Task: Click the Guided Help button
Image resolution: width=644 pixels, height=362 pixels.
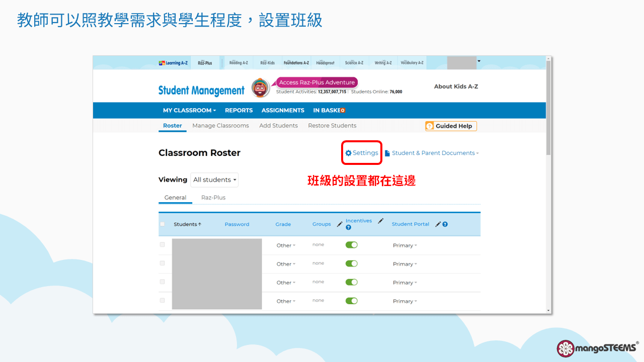Action: click(451, 126)
